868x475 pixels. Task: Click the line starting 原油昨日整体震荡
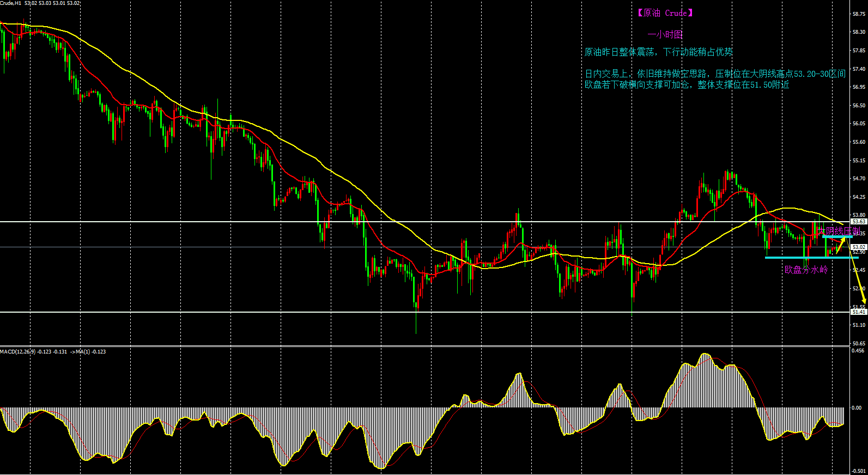(x=658, y=52)
